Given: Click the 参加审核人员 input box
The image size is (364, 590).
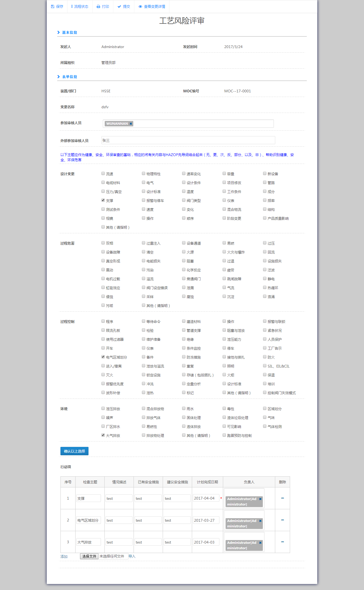Looking at the screenshot, I should [188, 124].
